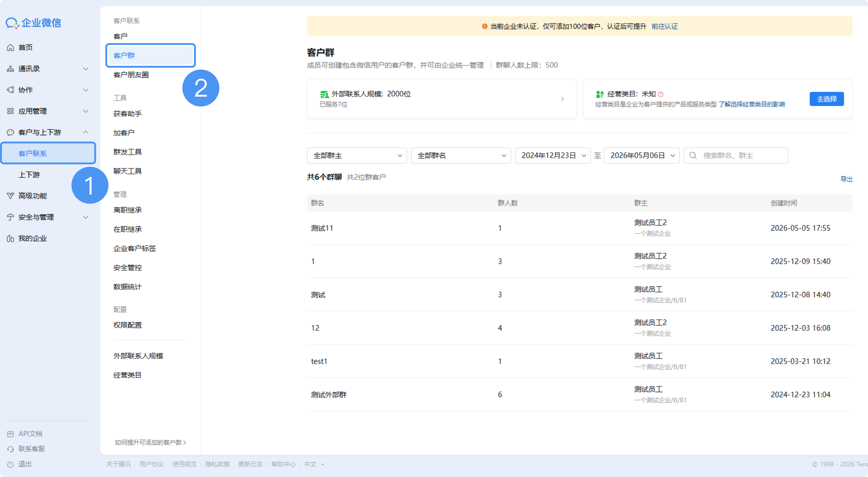Open the end date 2026年05月06日 picker
The height and width of the screenshot is (477, 868).
pos(642,155)
